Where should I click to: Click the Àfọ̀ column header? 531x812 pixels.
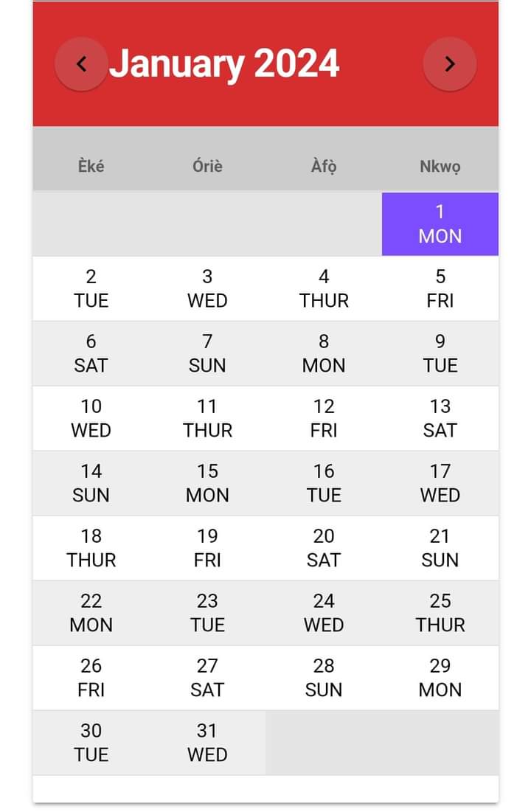[324, 166]
